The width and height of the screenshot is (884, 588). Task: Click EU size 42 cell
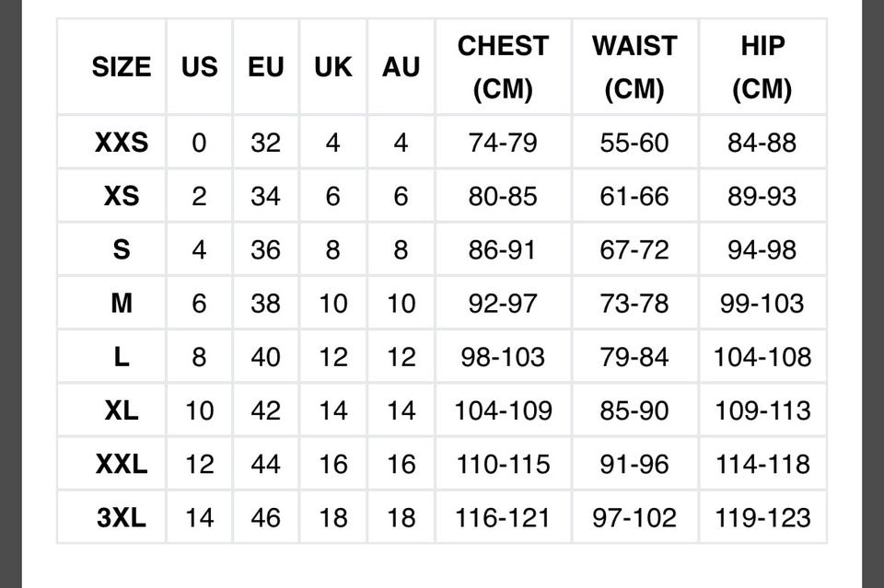pyautogui.click(x=265, y=410)
